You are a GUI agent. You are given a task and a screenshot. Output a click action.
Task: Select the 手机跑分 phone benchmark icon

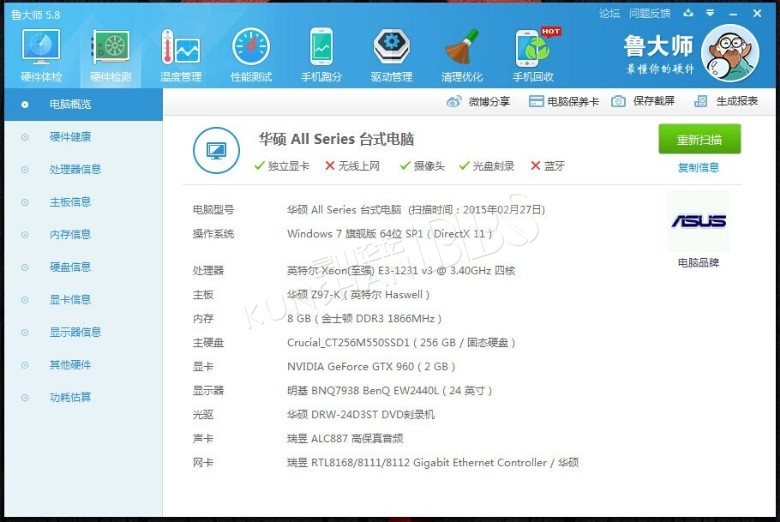[x=321, y=53]
